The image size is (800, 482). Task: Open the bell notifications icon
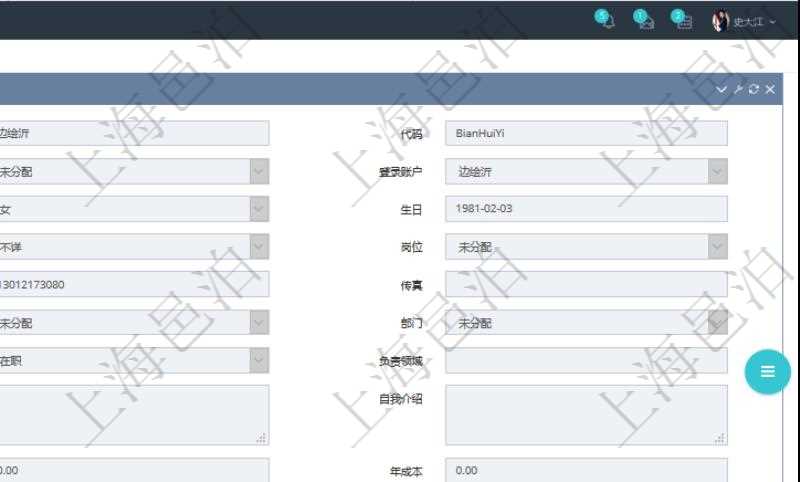click(x=605, y=19)
